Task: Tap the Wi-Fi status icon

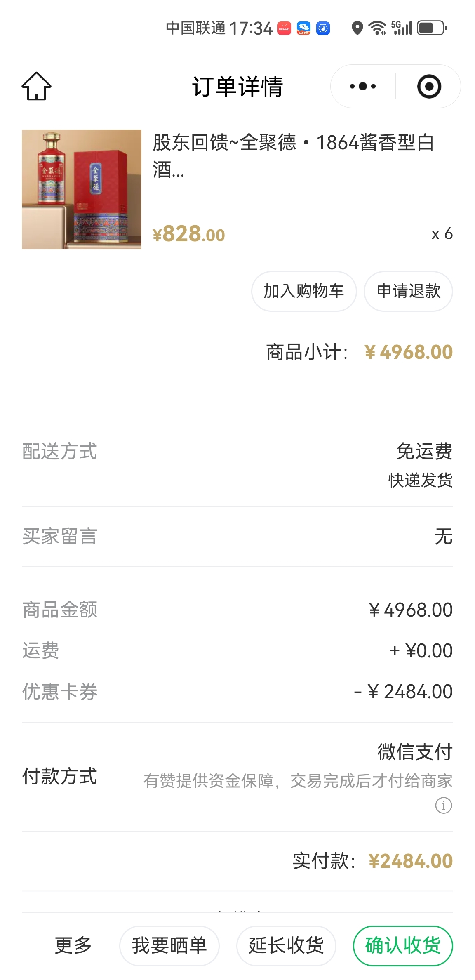Action: pyautogui.click(x=377, y=28)
